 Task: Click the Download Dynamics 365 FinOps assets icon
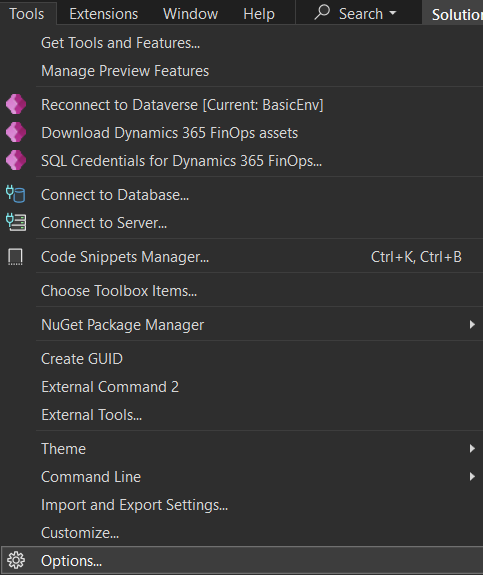point(16,132)
